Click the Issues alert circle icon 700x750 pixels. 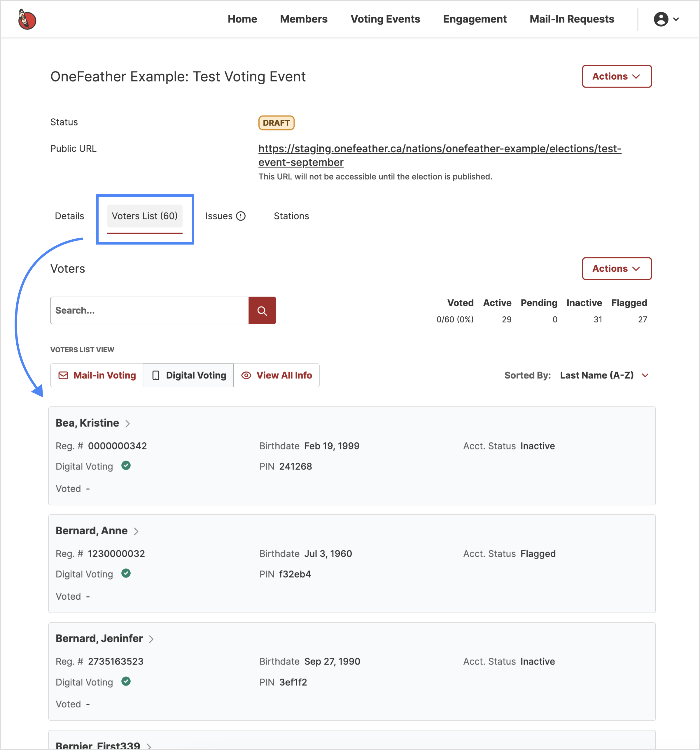pos(241,216)
